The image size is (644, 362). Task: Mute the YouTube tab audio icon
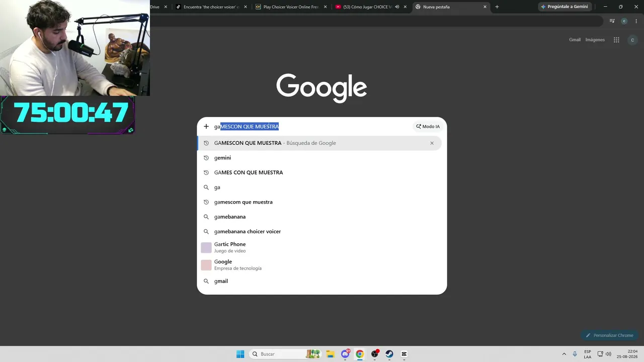click(x=397, y=7)
